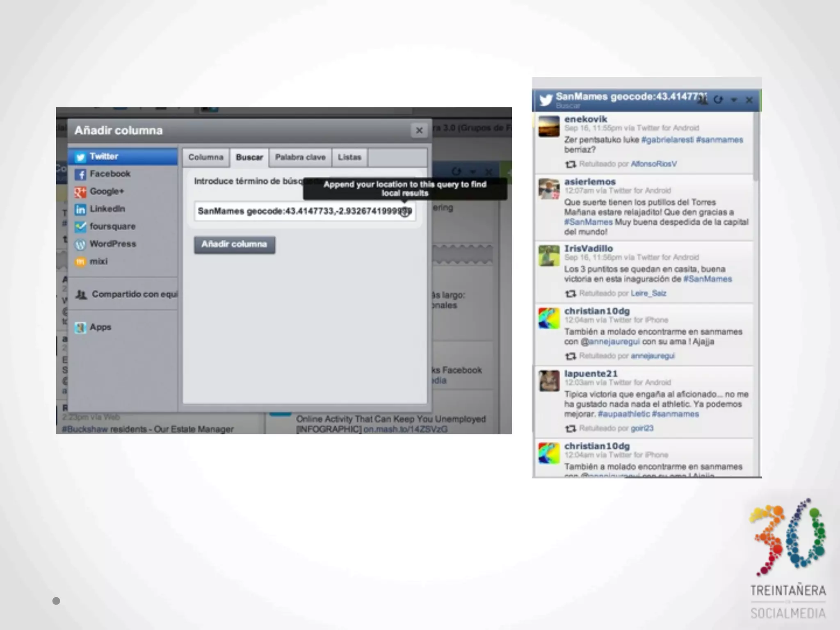Switch to the Columna tab
The width and height of the screenshot is (840, 630).
(206, 157)
